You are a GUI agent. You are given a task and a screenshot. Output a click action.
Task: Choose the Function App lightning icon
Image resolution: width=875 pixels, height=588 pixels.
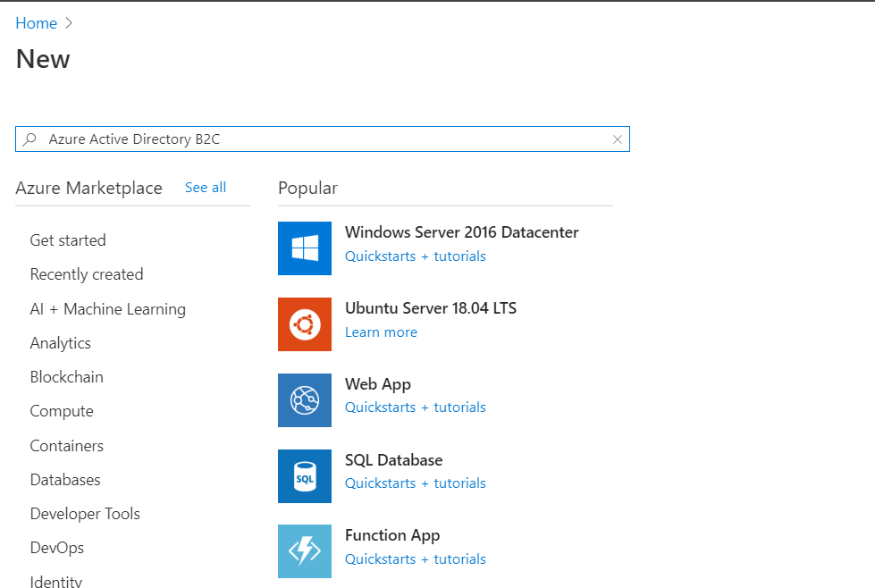(x=305, y=551)
